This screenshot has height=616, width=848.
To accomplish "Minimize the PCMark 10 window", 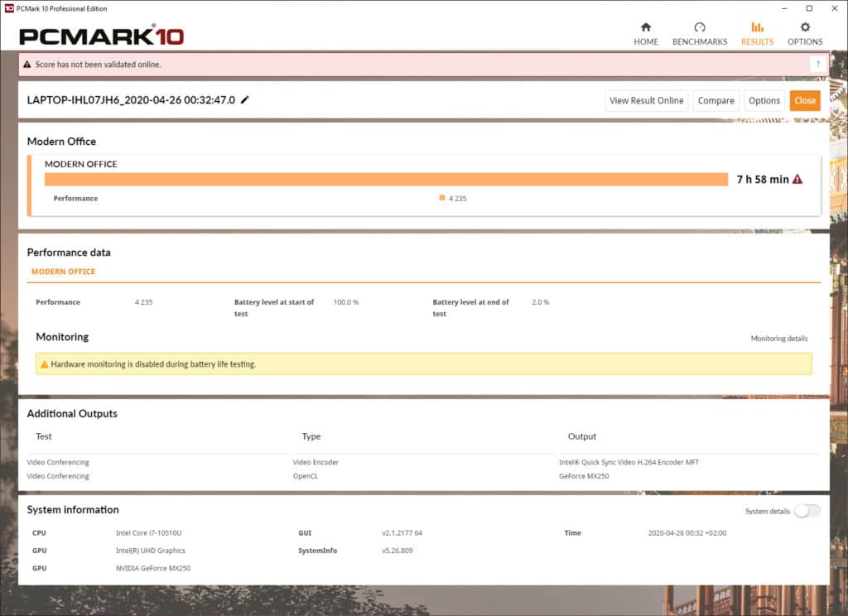I will tap(784, 8).
